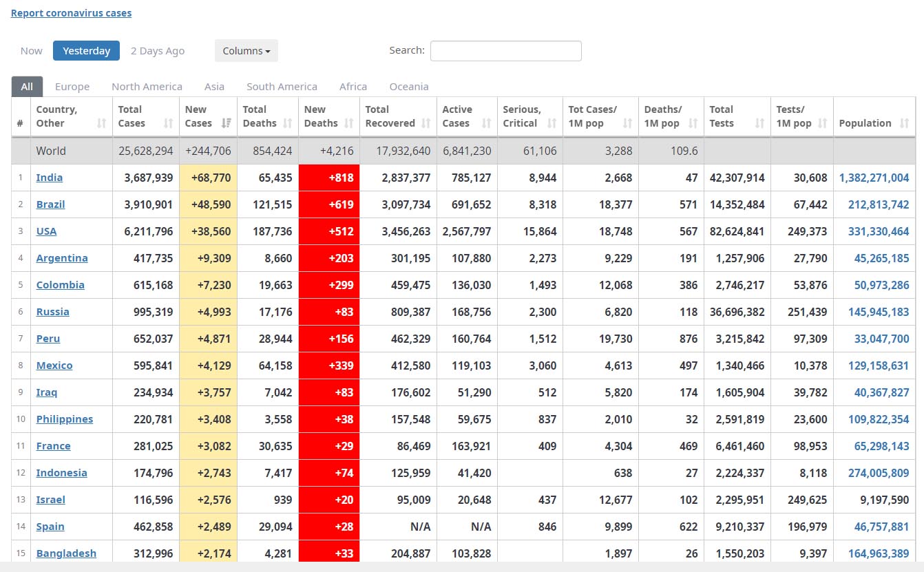Open Report coronavirus cases link
The height and width of the screenshot is (572, 924).
[x=72, y=13]
